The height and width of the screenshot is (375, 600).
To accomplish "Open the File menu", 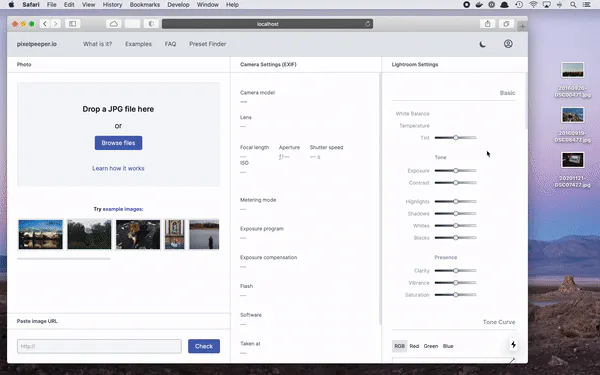I will [x=52, y=5].
